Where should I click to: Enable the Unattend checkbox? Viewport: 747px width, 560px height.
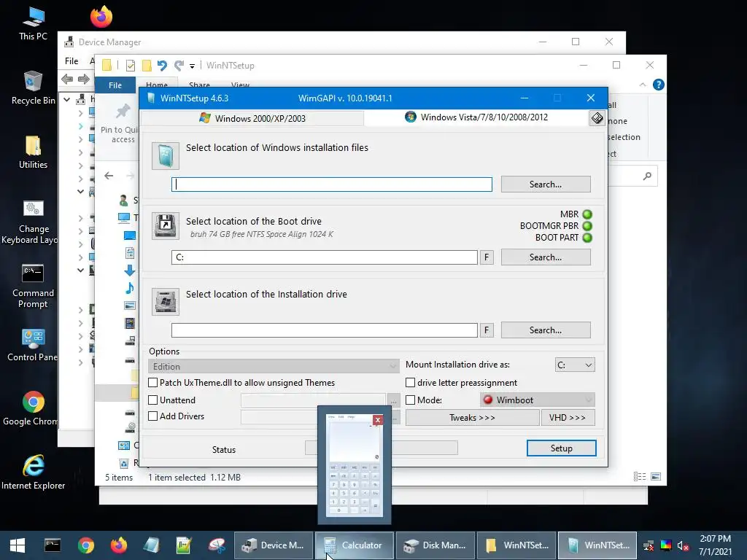153,400
